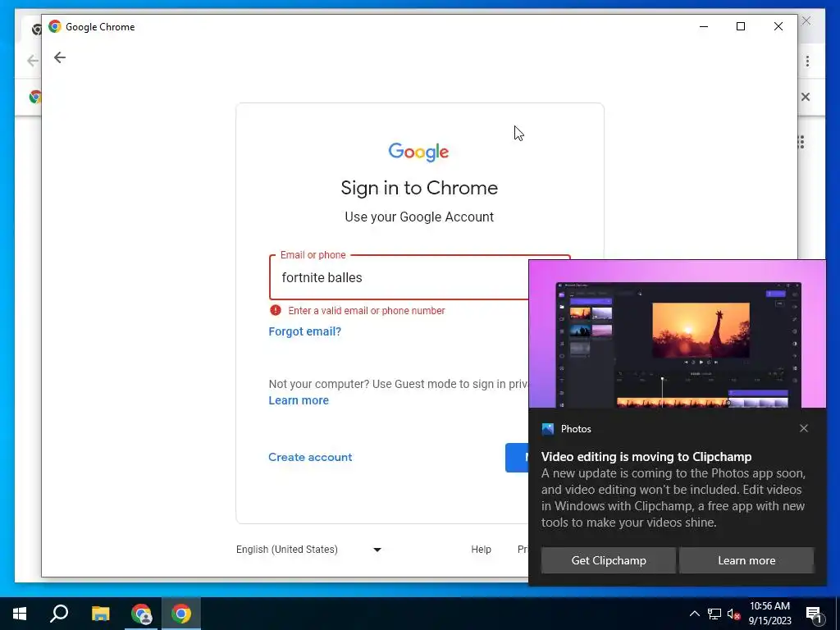This screenshot has height=630, width=840.
Task: Open the Google apps grid in the background window
Action: [x=801, y=142]
